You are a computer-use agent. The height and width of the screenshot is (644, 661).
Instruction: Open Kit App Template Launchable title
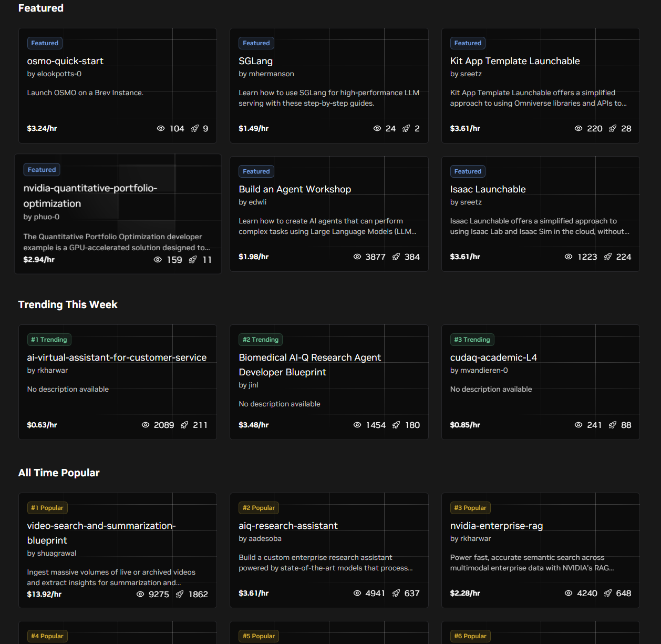coord(515,61)
